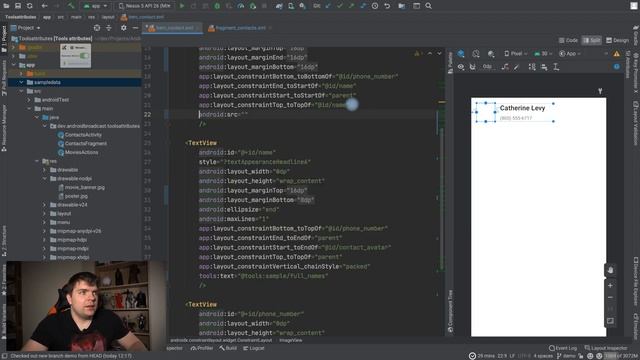Click the Pack widgets icon
Image resolution: width=640 pixels, height=360 pixels.
tap(532, 67)
